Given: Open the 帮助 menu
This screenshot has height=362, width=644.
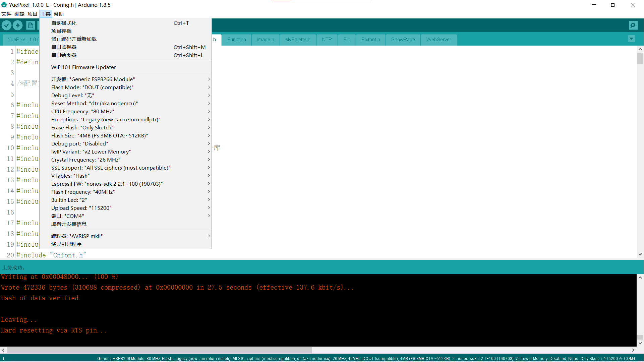Looking at the screenshot, I should pos(58,14).
